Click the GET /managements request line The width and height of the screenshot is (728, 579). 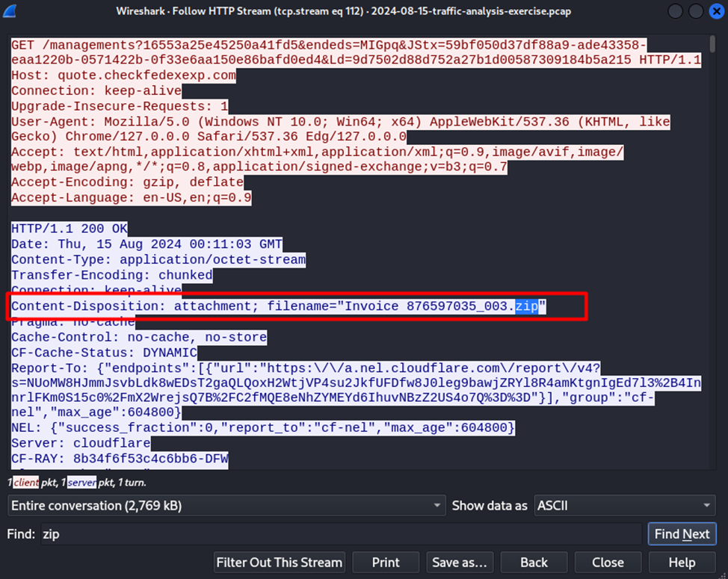[356, 52]
